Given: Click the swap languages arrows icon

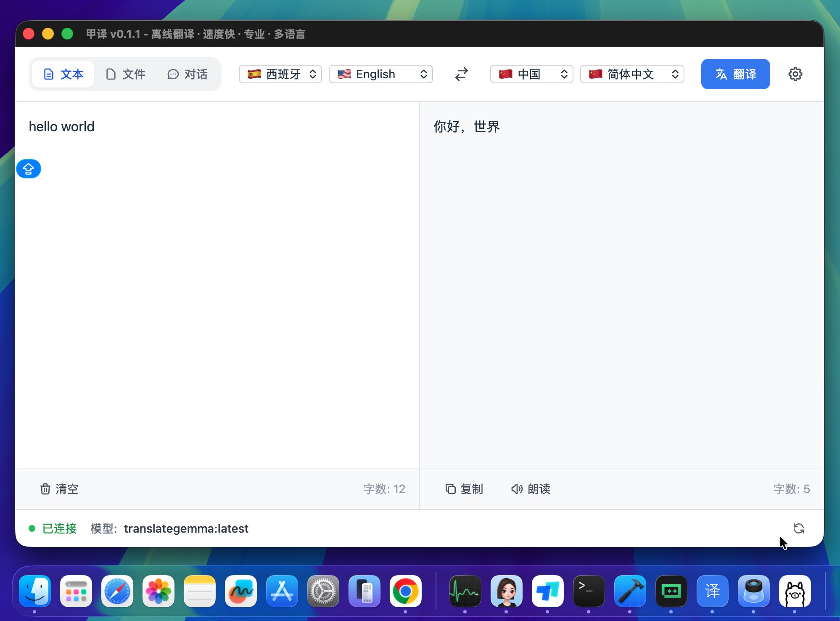Looking at the screenshot, I should [461, 74].
